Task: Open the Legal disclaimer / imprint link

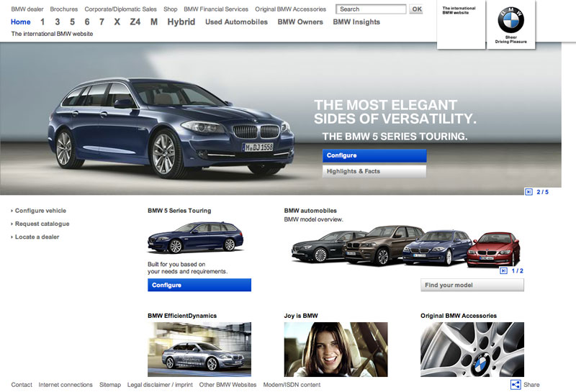Action: [x=160, y=385]
